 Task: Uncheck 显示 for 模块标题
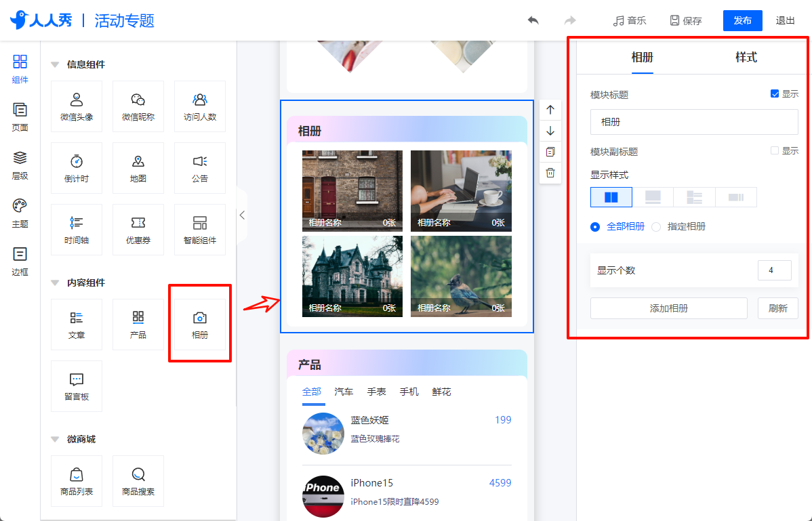pyautogui.click(x=775, y=93)
